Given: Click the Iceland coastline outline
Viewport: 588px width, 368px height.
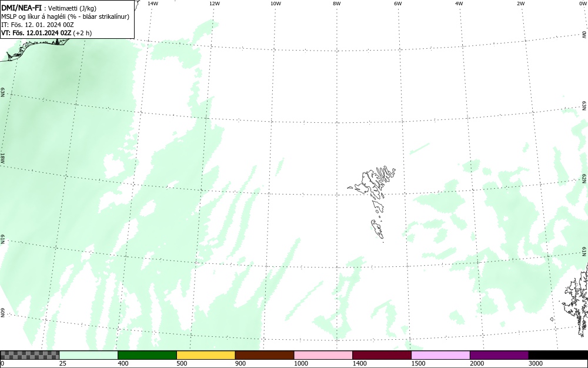Looking at the screenshot, I should [x=36, y=49].
